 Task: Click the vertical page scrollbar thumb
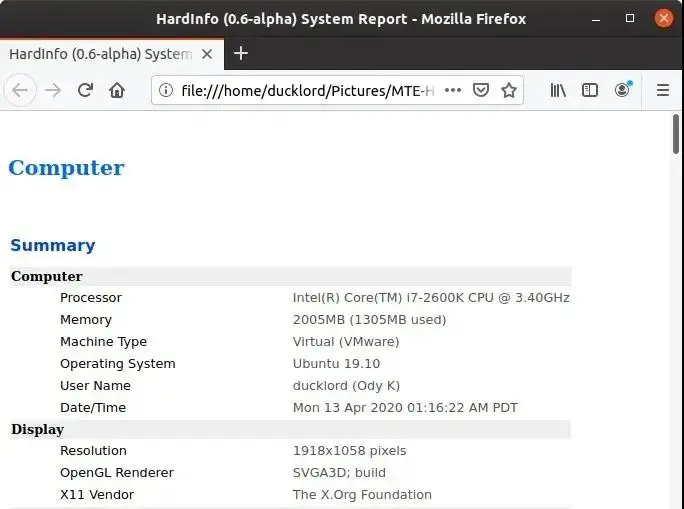pos(676,134)
